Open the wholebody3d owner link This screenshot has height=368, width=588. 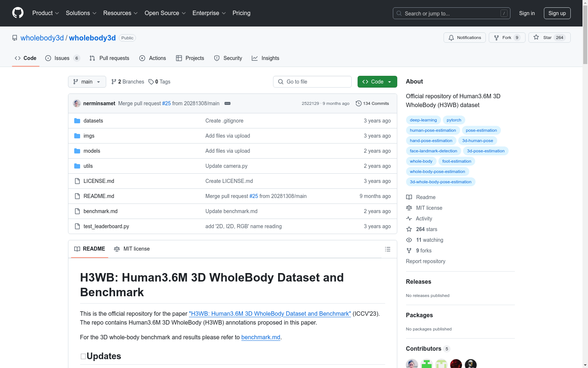(x=42, y=38)
